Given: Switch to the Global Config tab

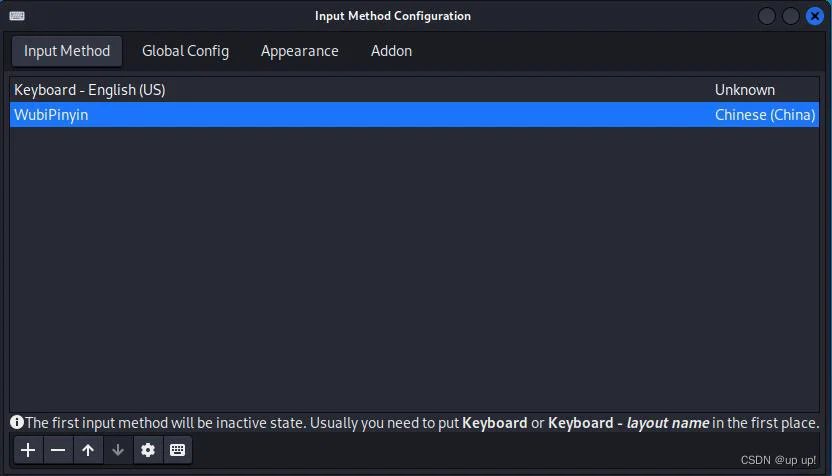Looking at the screenshot, I should tap(185, 51).
